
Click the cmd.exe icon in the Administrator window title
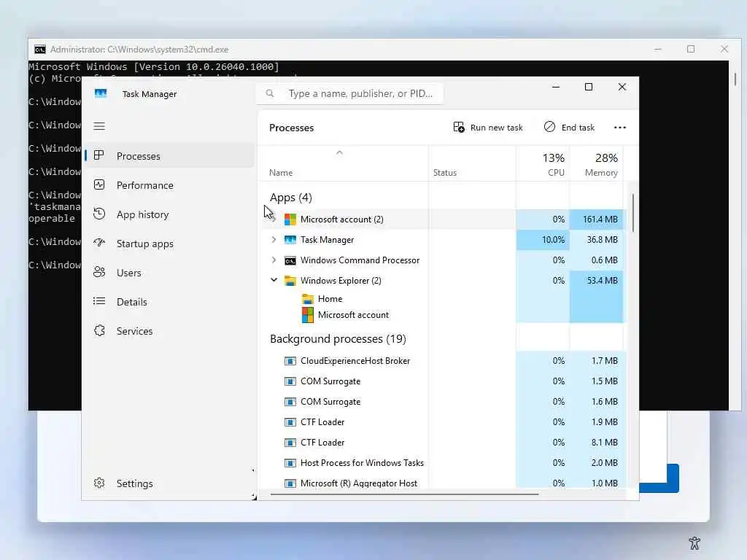click(40, 50)
